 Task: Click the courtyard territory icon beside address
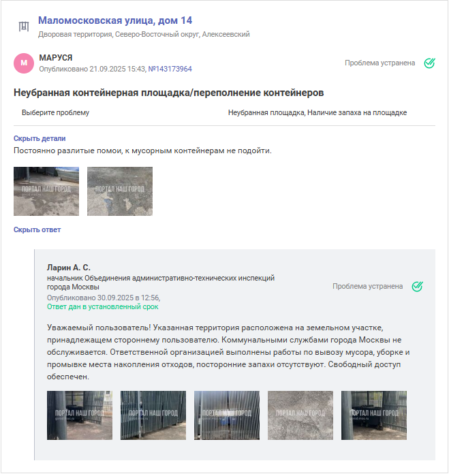point(24,27)
